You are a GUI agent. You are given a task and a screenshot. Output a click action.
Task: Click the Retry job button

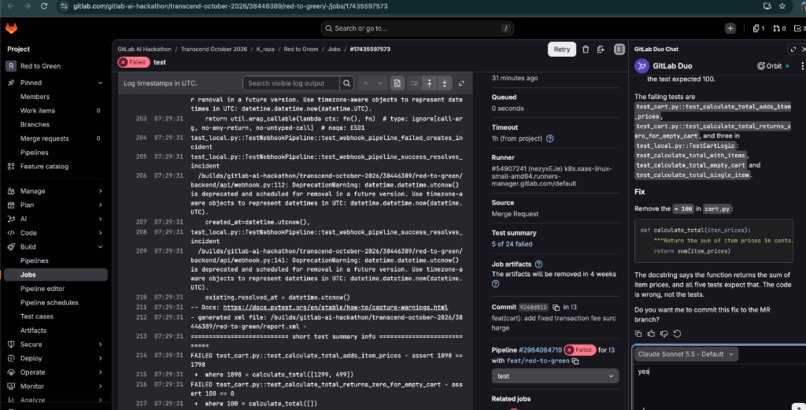point(562,49)
